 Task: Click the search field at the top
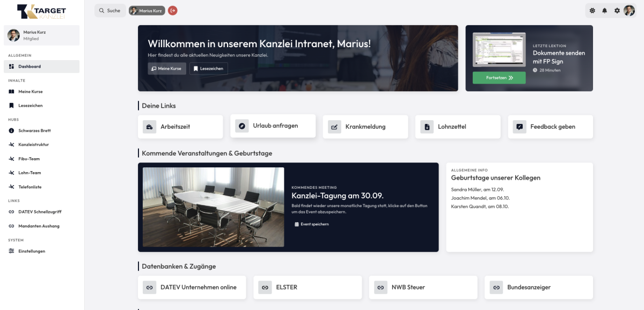click(109, 10)
